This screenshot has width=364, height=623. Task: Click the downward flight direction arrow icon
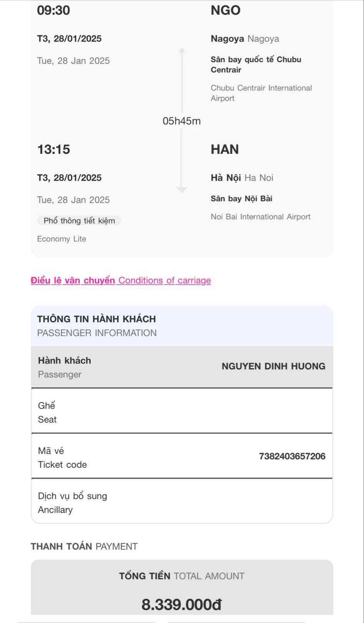pos(182,189)
